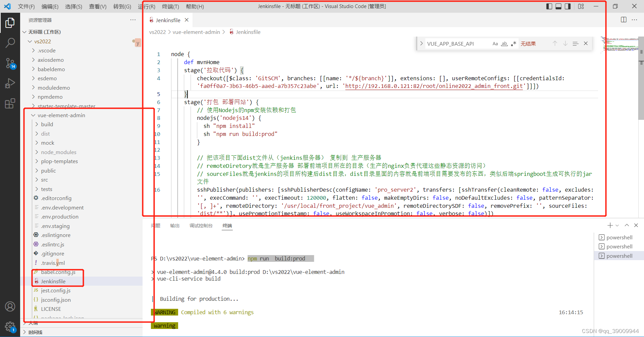The width and height of the screenshot is (644, 337).
Task: Toggle find in selection icon
Action: (x=576, y=44)
